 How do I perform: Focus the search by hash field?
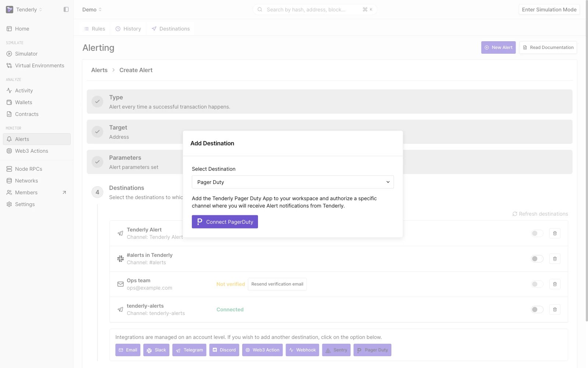point(315,10)
